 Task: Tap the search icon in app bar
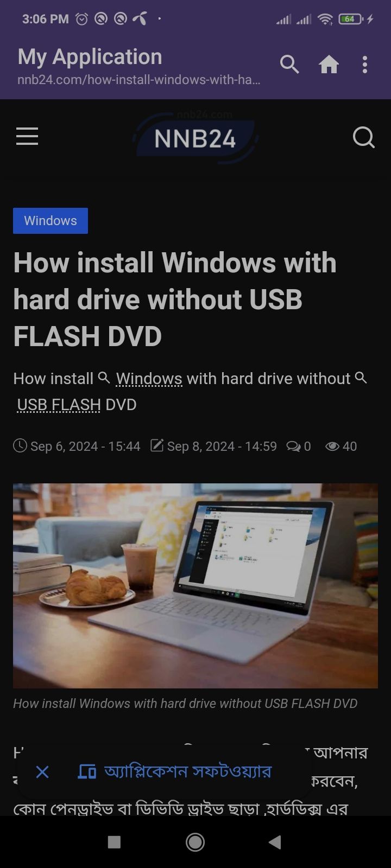(x=289, y=65)
